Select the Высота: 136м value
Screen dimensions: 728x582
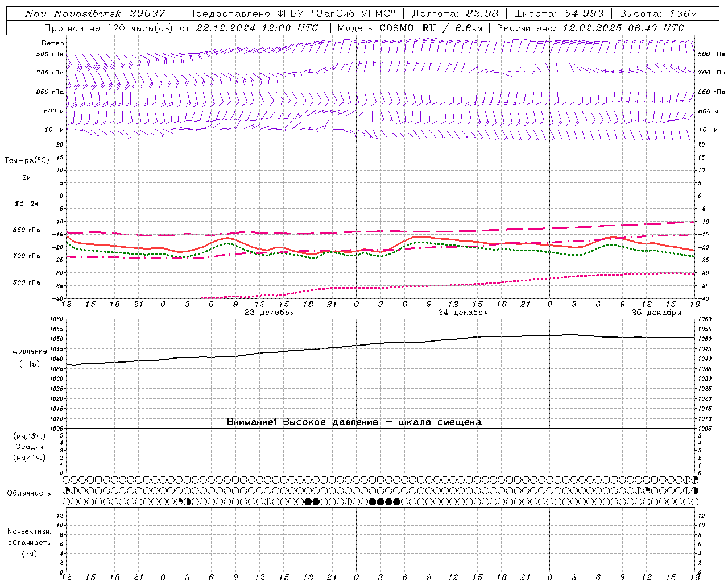658,14
